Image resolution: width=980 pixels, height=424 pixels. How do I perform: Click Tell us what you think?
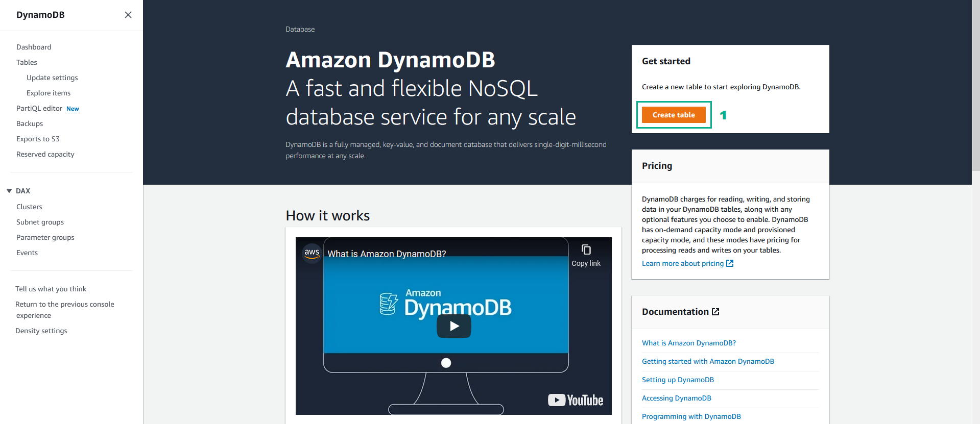(51, 289)
